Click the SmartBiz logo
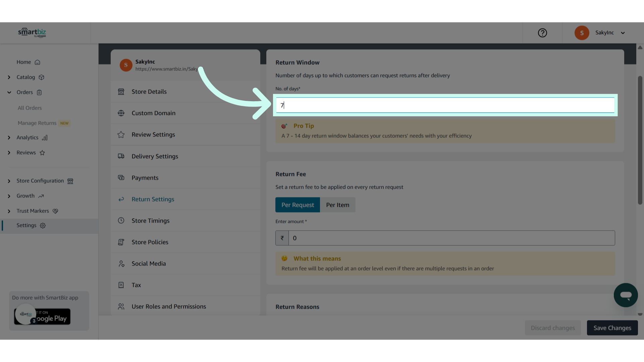This screenshot has width=644, height=362. tap(32, 33)
